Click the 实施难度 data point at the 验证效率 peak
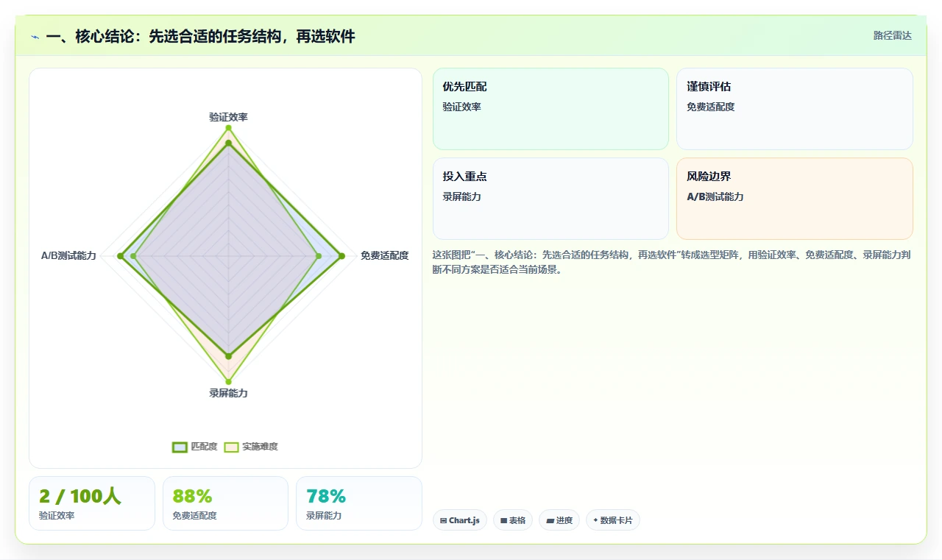 coord(228,128)
